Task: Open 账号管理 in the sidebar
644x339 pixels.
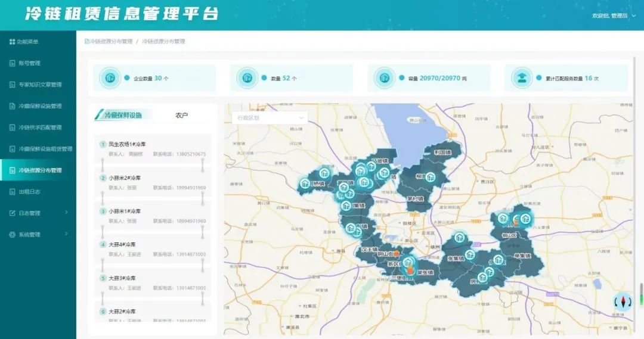Action: tap(29, 63)
